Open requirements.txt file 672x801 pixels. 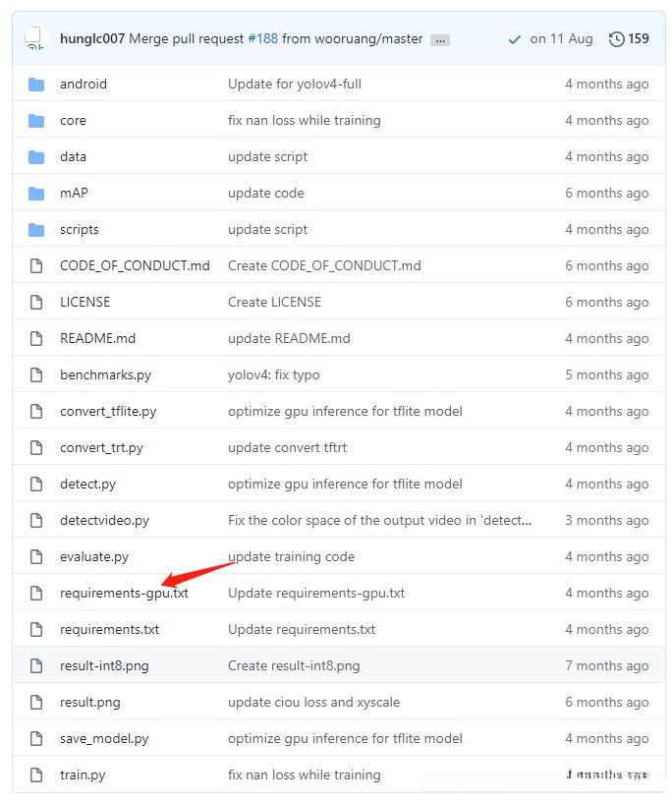pos(110,629)
